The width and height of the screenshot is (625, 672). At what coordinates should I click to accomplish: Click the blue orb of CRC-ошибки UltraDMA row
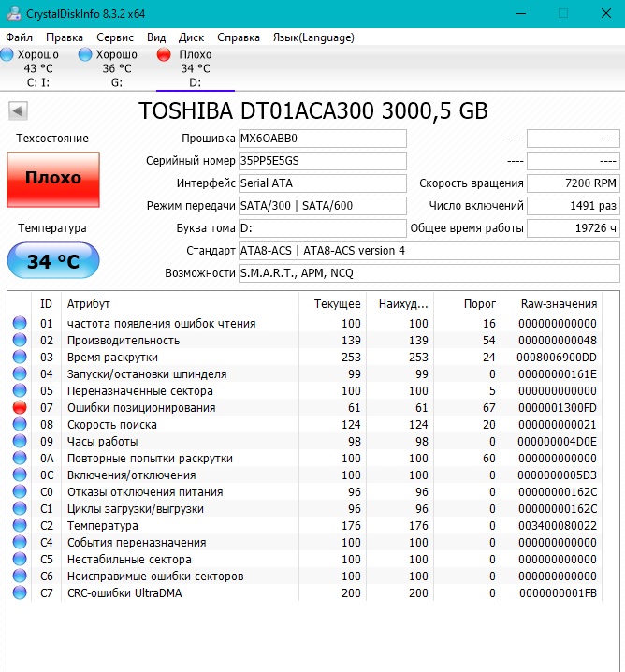click(20, 592)
